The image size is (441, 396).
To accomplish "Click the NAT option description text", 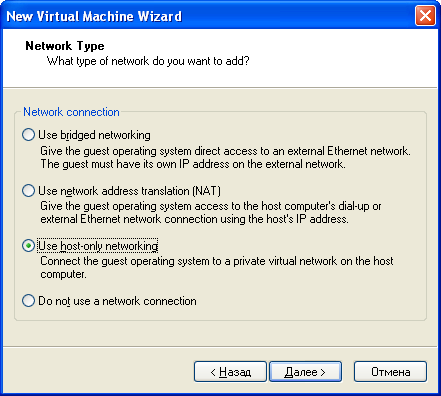I will click(x=211, y=213).
